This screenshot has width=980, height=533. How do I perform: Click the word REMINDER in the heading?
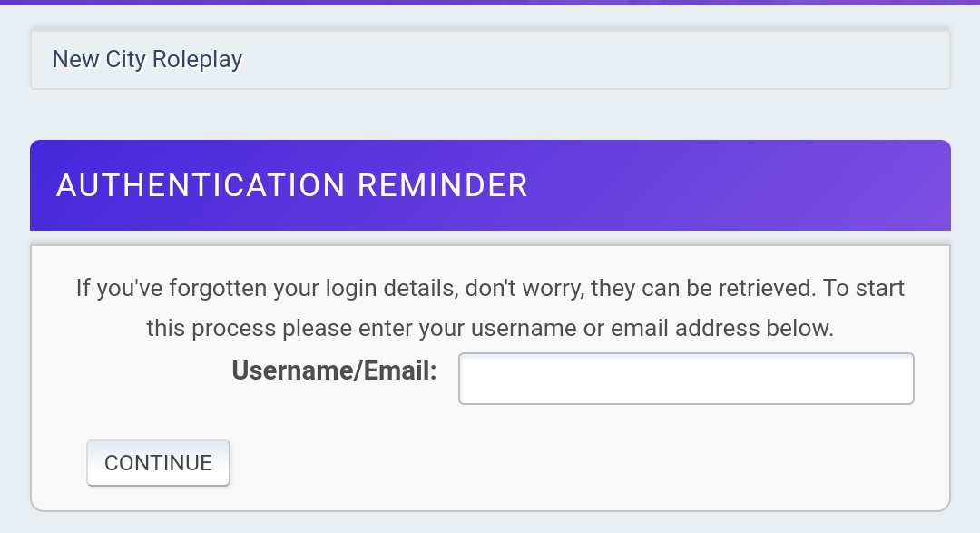point(443,186)
